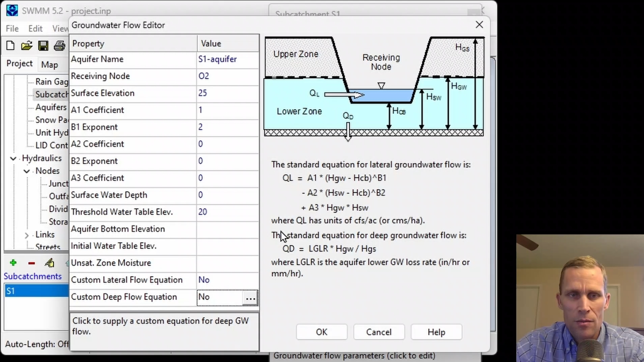Click the New project toolbar icon

click(10, 46)
